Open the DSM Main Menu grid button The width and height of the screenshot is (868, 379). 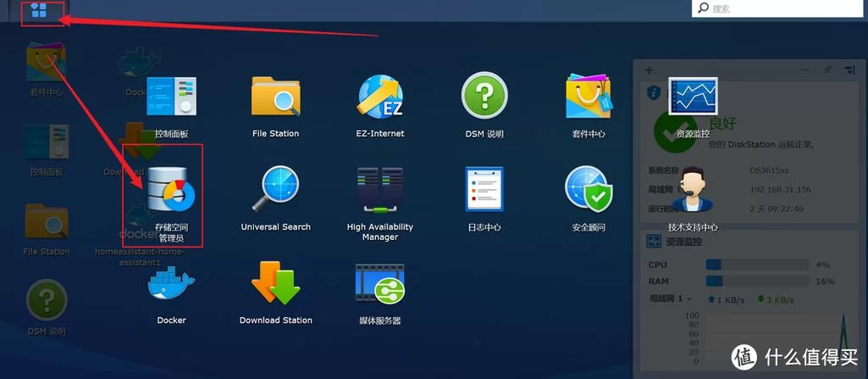tap(39, 10)
